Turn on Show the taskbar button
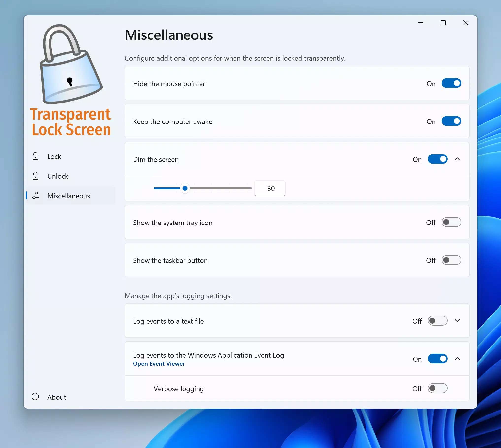Screen dimensions: 501x448 click(x=451, y=260)
